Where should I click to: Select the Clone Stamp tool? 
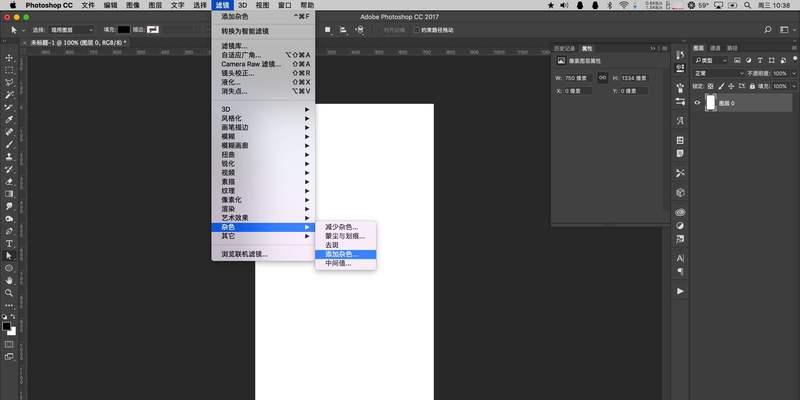(9, 157)
